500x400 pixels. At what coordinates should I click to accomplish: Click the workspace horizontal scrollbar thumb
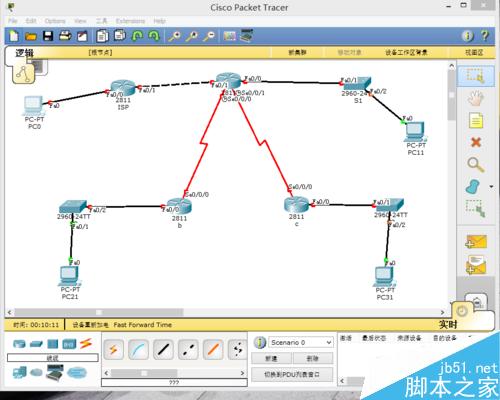coord(99,312)
